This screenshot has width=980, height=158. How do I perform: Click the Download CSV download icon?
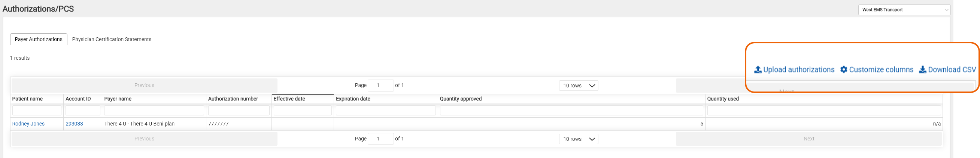coord(923,69)
